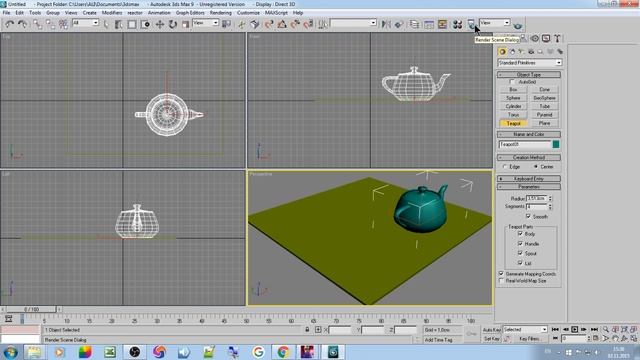Open the MAXScript menu

click(276, 13)
